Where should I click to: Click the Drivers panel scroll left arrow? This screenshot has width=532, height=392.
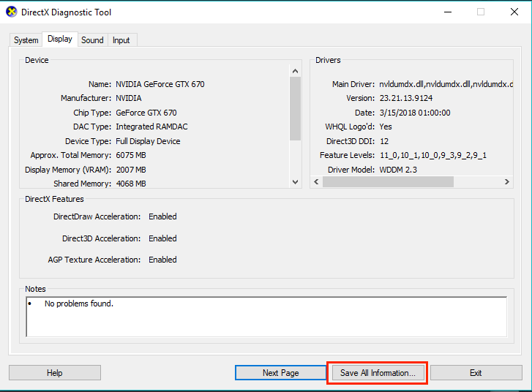[x=316, y=182]
